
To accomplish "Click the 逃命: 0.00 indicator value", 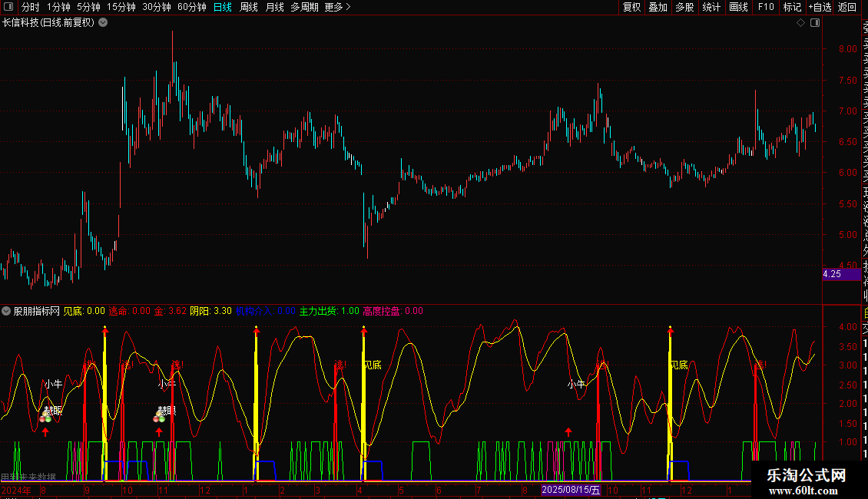I will [130, 311].
